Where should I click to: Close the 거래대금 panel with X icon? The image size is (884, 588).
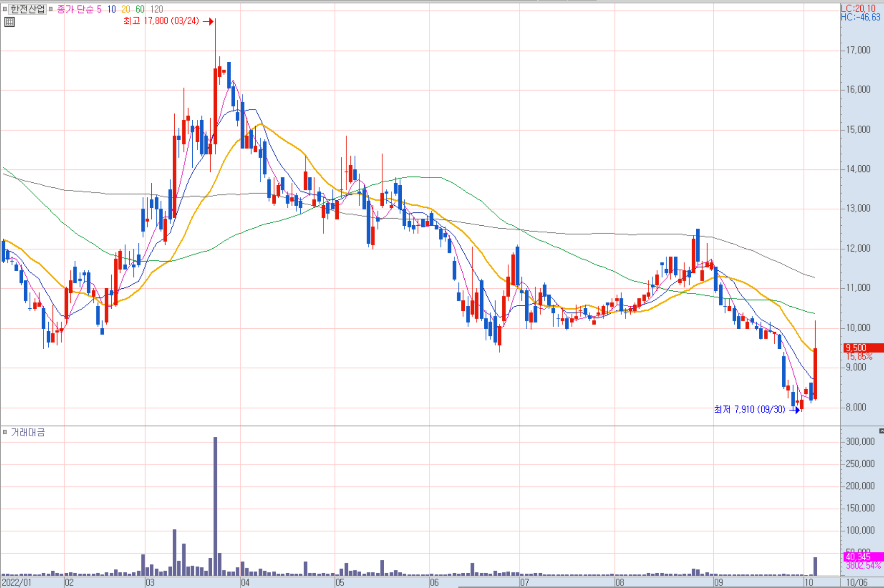(881, 431)
